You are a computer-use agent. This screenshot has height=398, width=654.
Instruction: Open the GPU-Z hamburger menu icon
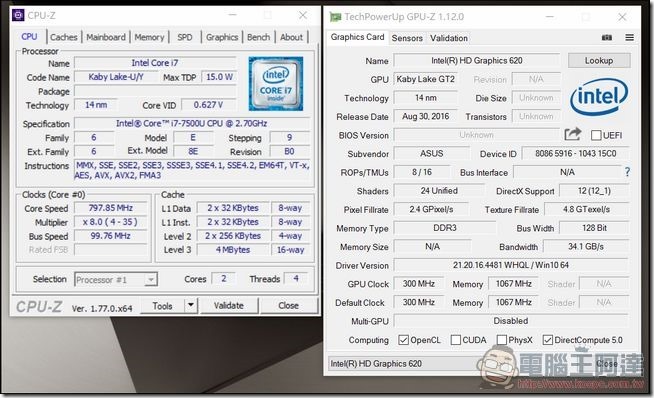(629, 38)
